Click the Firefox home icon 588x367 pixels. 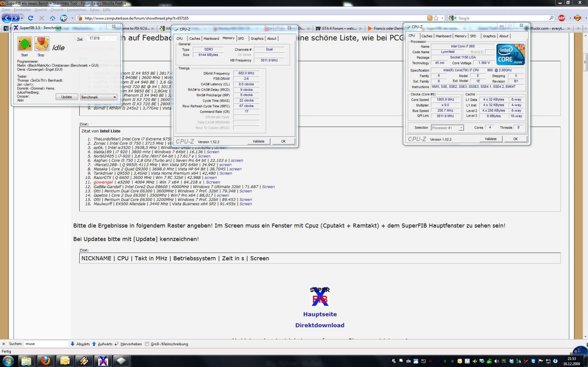53,18
